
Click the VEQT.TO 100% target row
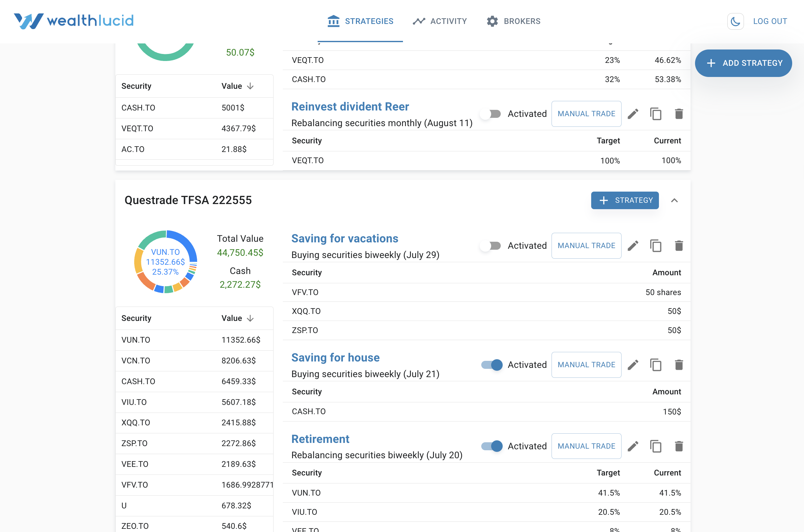(x=487, y=161)
